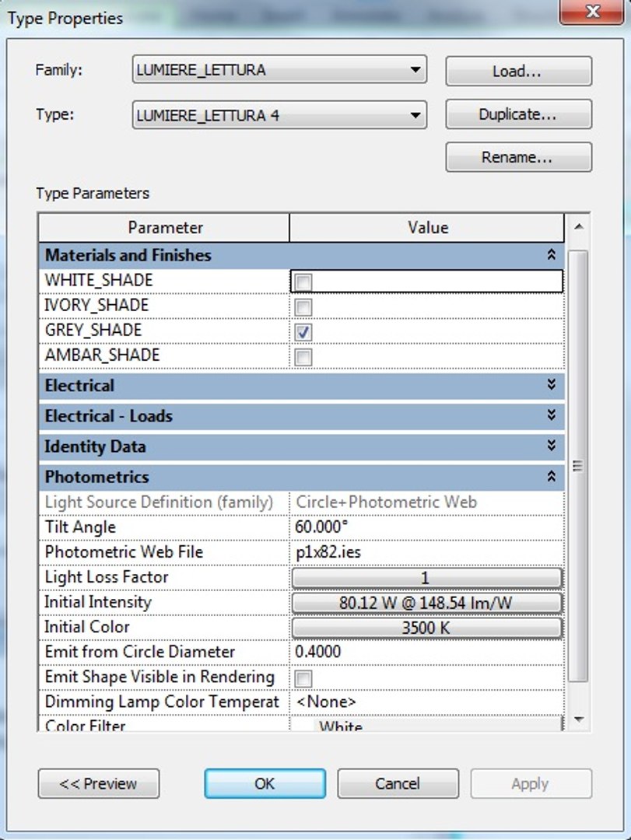Click the Load... button
This screenshot has width=631, height=840.
518,72
